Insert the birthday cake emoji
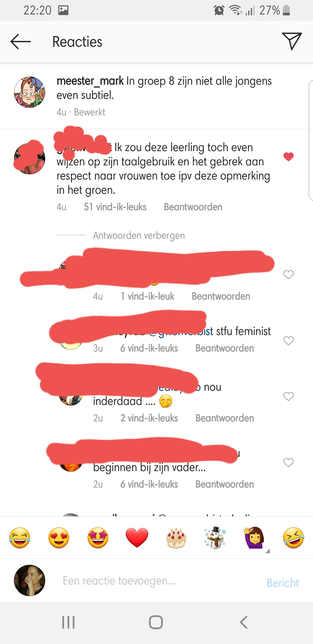The width and height of the screenshot is (313, 644). point(176,538)
